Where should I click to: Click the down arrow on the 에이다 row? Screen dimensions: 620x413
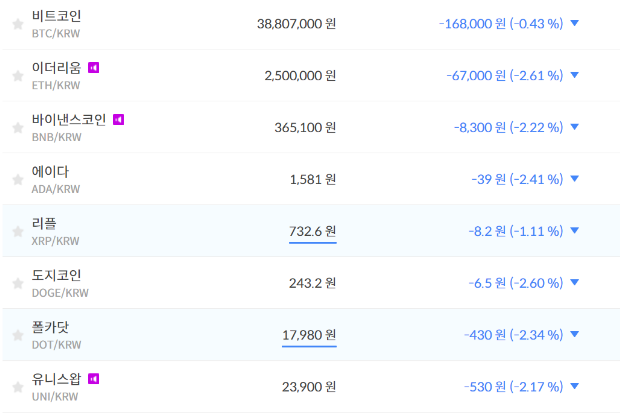click(574, 179)
